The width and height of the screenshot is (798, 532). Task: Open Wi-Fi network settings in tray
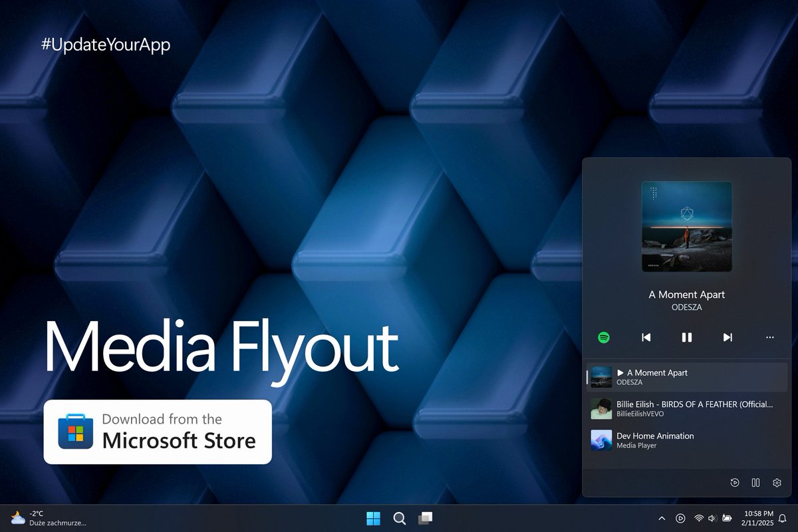pos(699,518)
